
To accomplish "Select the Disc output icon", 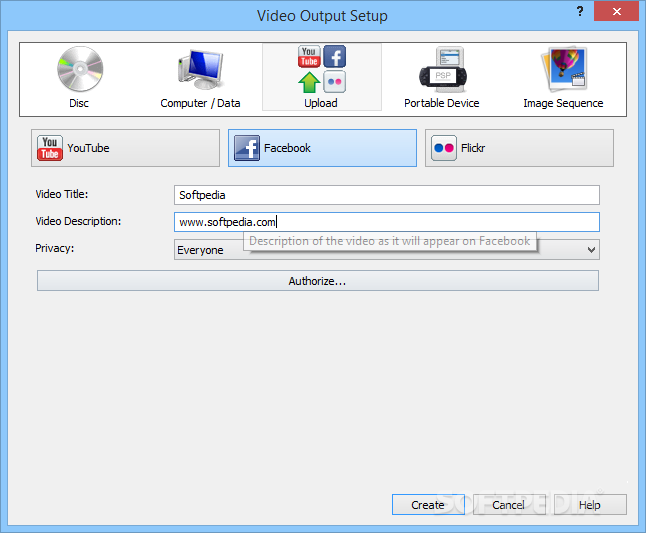I will pyautogui.click(x=80, y=69).
